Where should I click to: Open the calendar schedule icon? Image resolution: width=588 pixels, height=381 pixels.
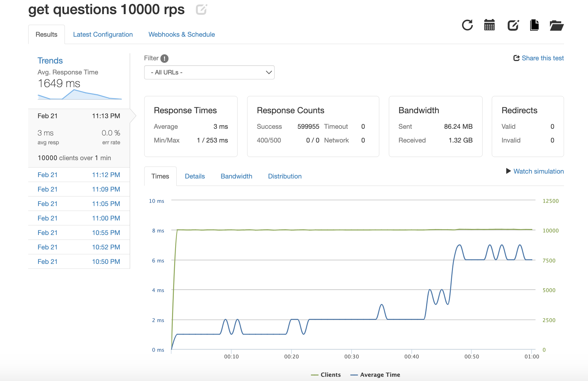tap(489, 25)
